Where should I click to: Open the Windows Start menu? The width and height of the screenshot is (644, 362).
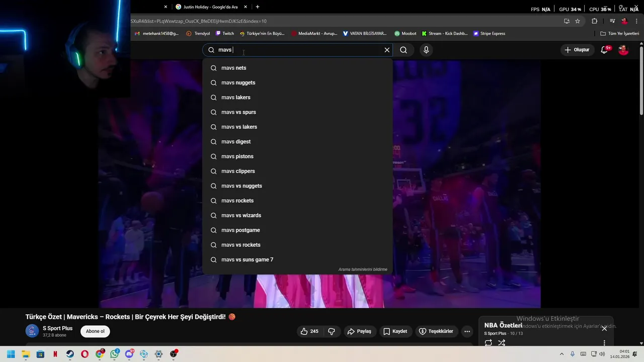tap(11, 354)
